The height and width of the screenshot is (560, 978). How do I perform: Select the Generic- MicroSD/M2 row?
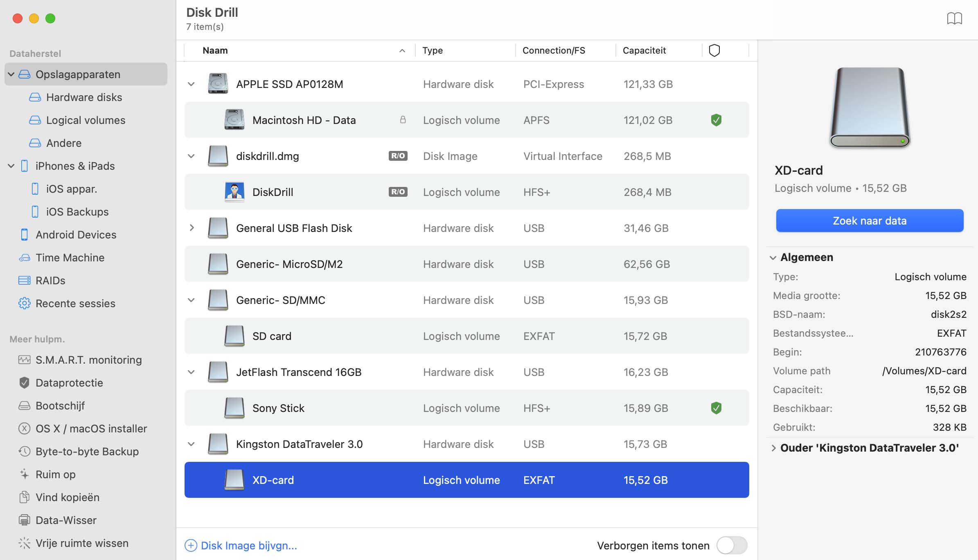point(466,264)
